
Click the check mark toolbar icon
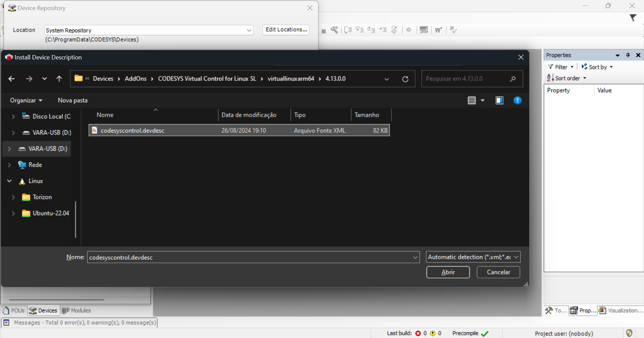tap(453, 30)
